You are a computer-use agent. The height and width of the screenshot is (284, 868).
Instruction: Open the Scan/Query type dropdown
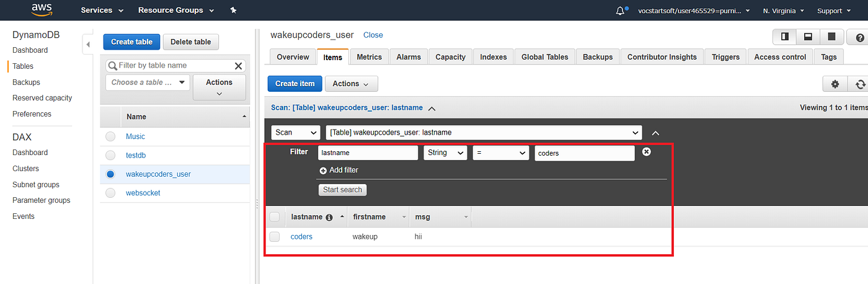(296, 133)
